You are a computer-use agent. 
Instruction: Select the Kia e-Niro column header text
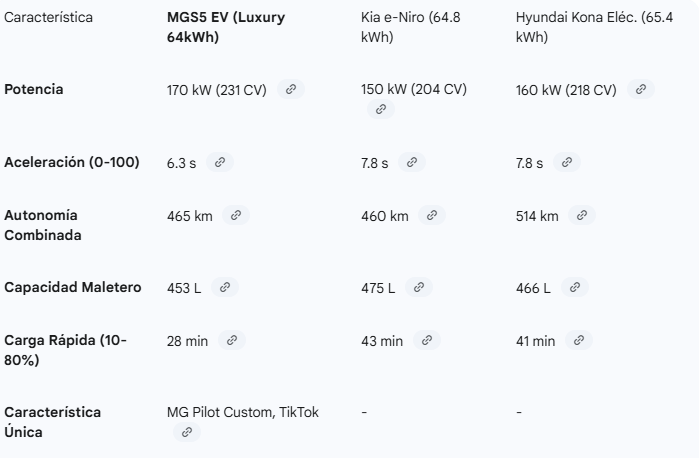pyautogui.click(x=411, y=27)
